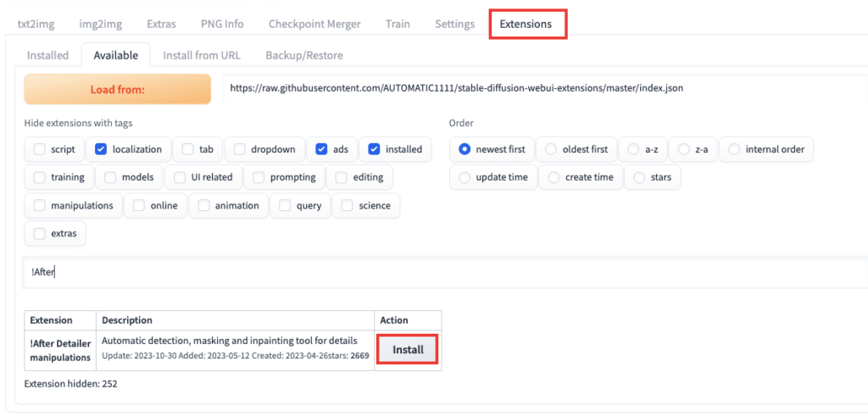
Task: Select the Available sub-tab
Action: point(115,55)
